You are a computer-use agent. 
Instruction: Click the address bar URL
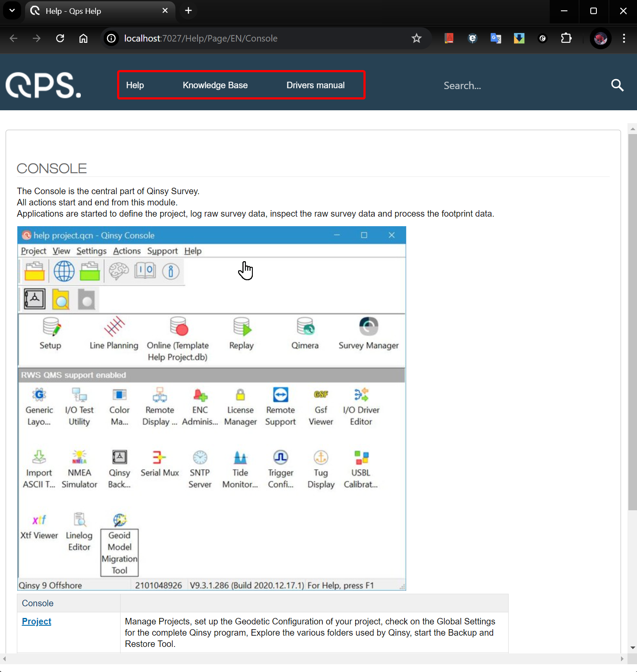[201, 38]
